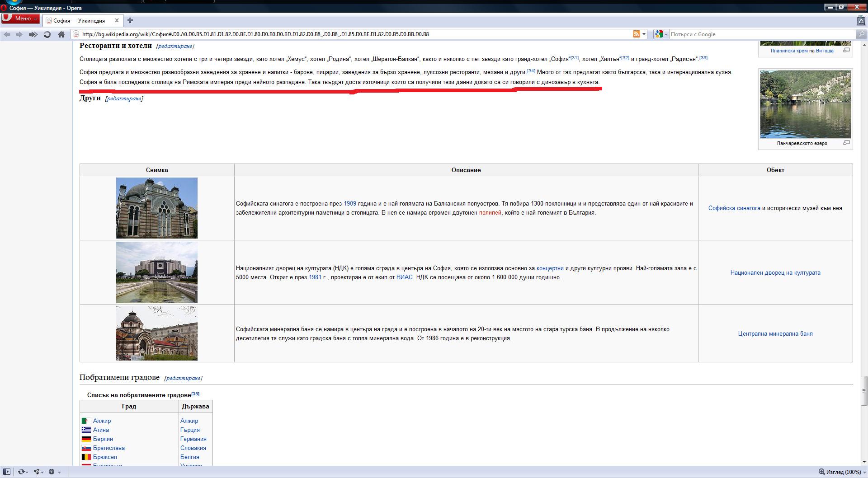The image size is (868, 478).
Task: Open the National Palace of Culture photo
Action: tap(157, 272)
